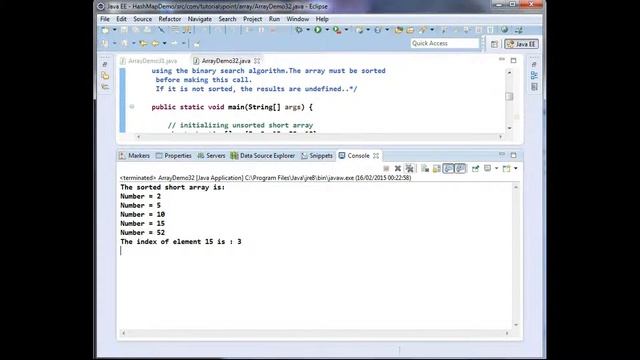Toggle Show Console on standard output change

(449, 169)
